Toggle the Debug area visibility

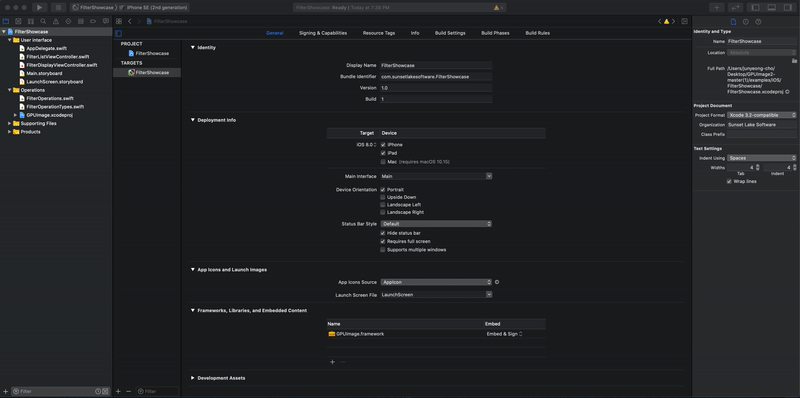click(x=771, y=8)
